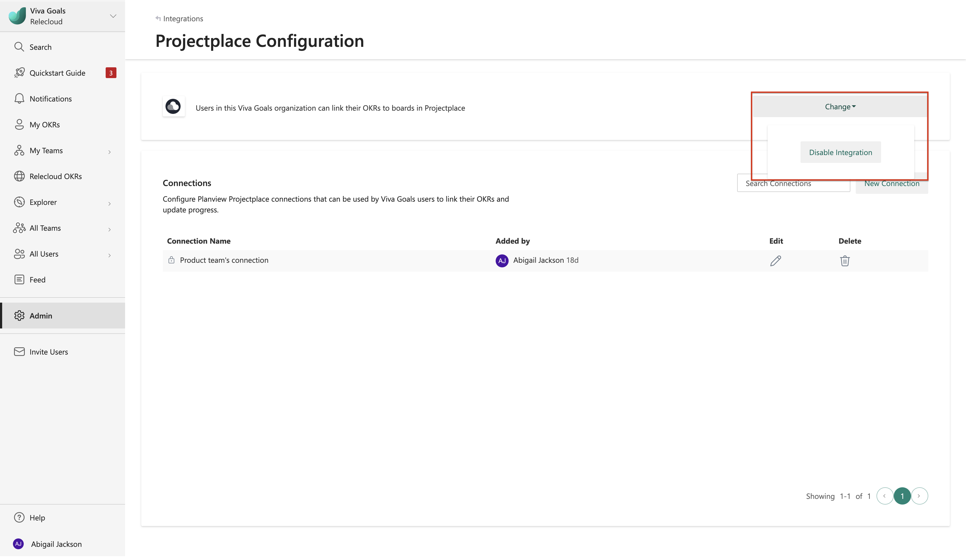Open Notifications bell in sidebar
This screenshot has height=560, width=966.
(x=19, y=99)
